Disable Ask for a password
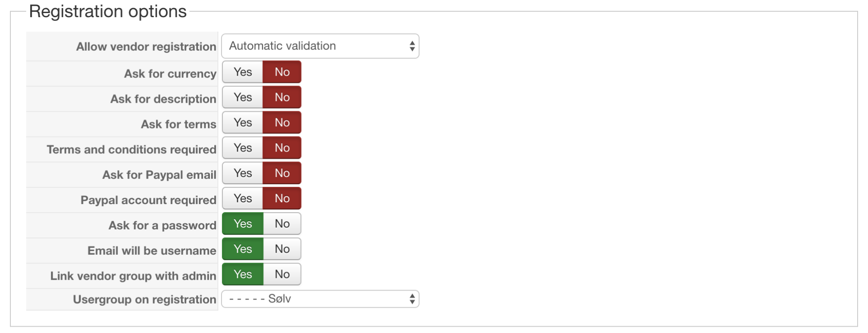868x333 pixels. pyautogui.click(x=282, y=224)
